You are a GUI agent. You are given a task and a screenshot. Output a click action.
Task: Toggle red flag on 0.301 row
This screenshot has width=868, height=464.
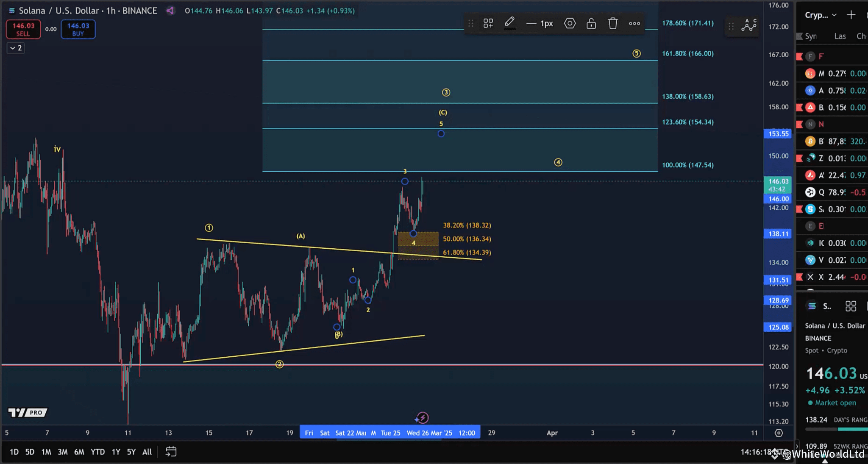coord(800,209)
